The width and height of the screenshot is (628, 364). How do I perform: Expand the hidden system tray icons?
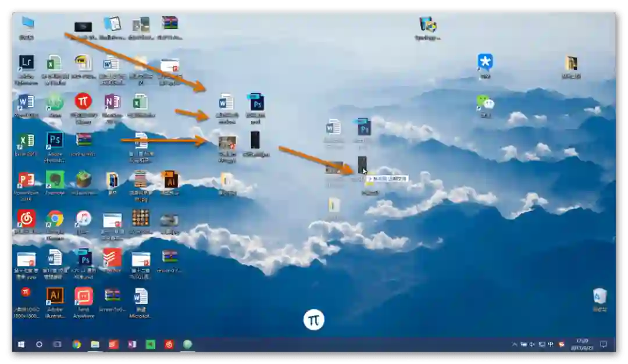514,344
